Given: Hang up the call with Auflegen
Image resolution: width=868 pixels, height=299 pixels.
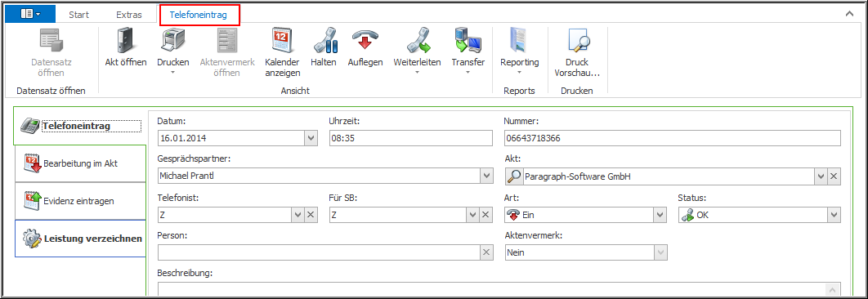Looking at the screenshot, I should coord(365,48).
